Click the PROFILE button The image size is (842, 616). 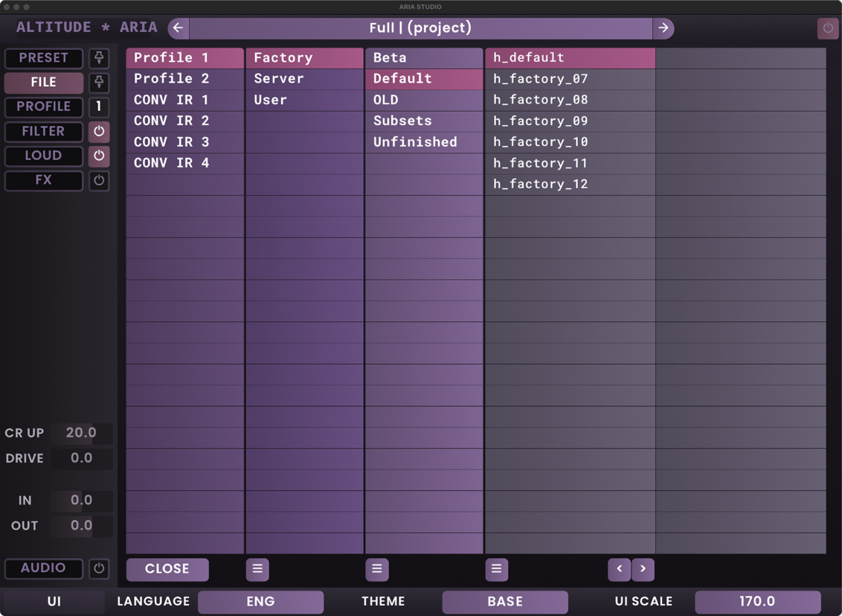point(44,107)
